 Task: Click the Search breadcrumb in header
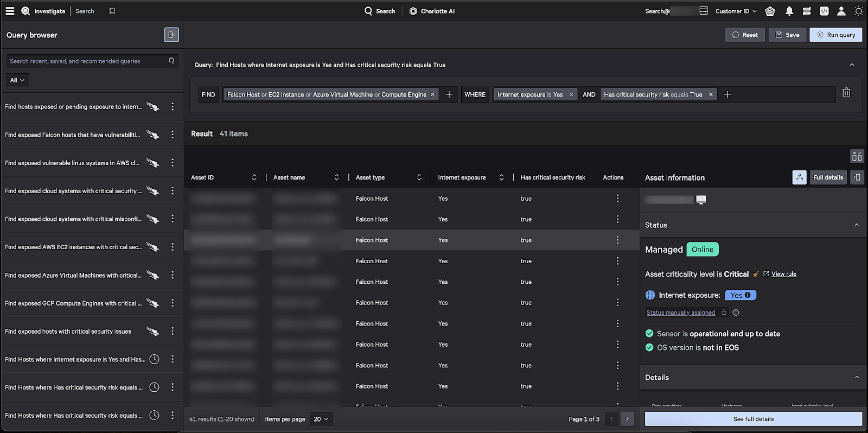85,11
